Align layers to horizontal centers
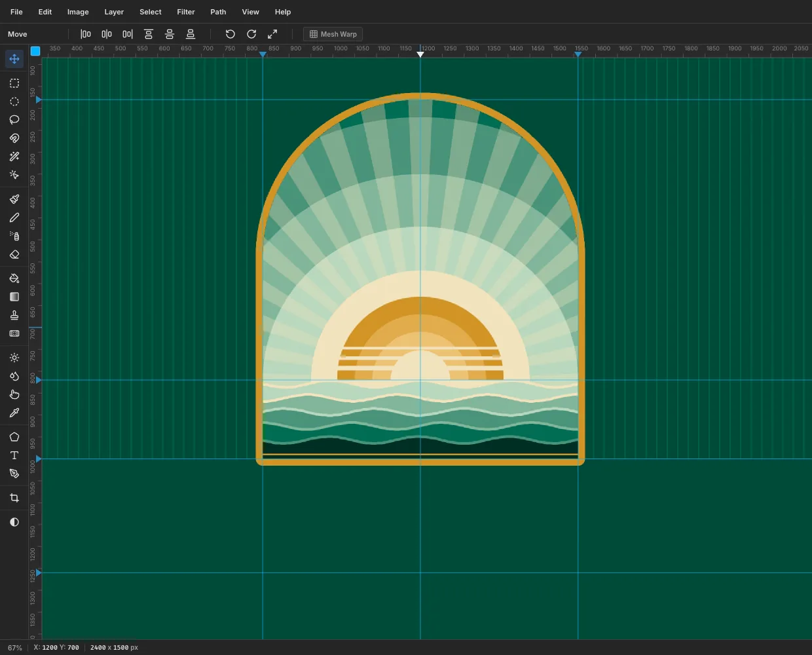This screenshot has width=812, height=655. (x=107, y=34)
